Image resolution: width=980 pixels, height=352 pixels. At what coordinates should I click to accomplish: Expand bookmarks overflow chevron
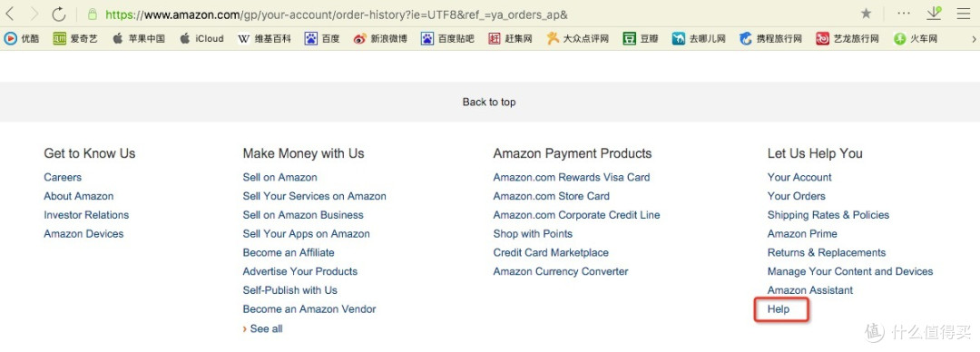(973, 39)
